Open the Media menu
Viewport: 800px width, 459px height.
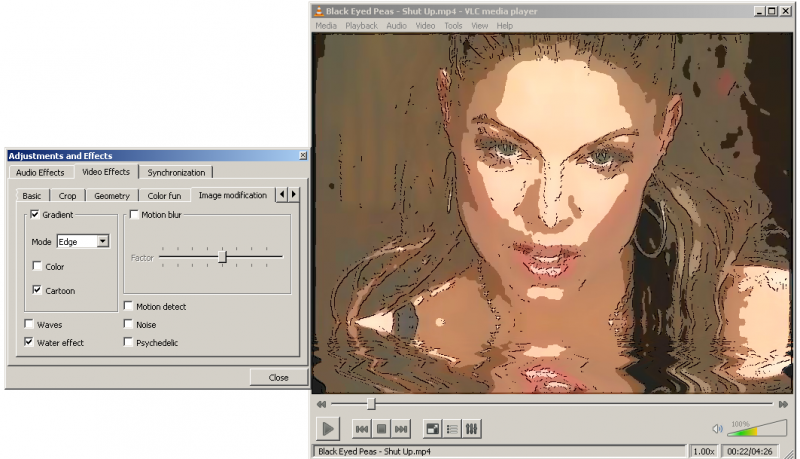(x=326, y=26)
